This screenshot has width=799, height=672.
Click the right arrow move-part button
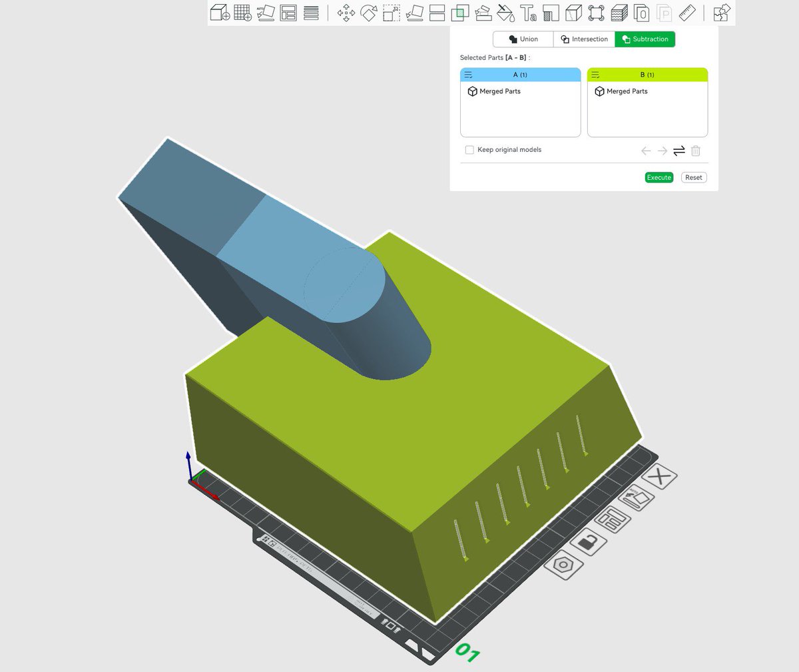pos(663,151)
